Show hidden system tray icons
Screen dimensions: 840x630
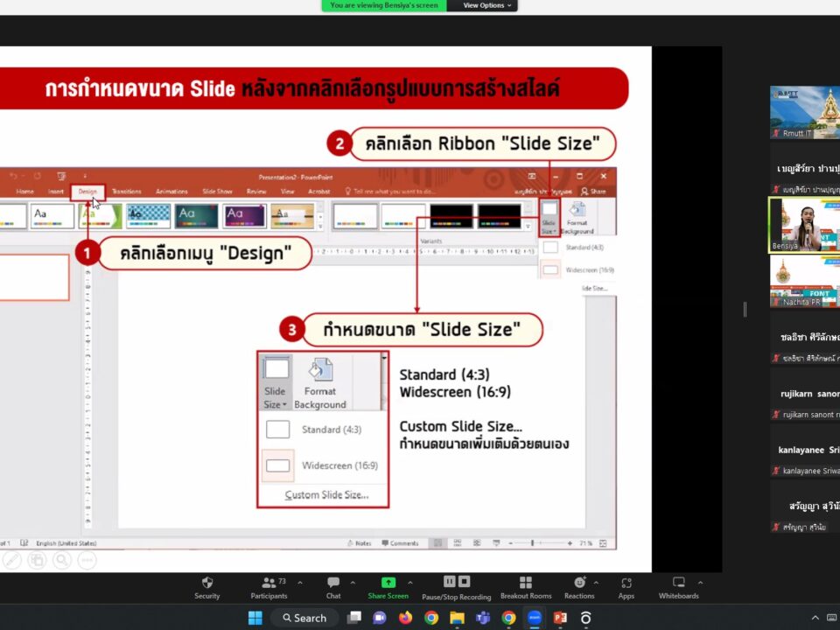point(815,618)
